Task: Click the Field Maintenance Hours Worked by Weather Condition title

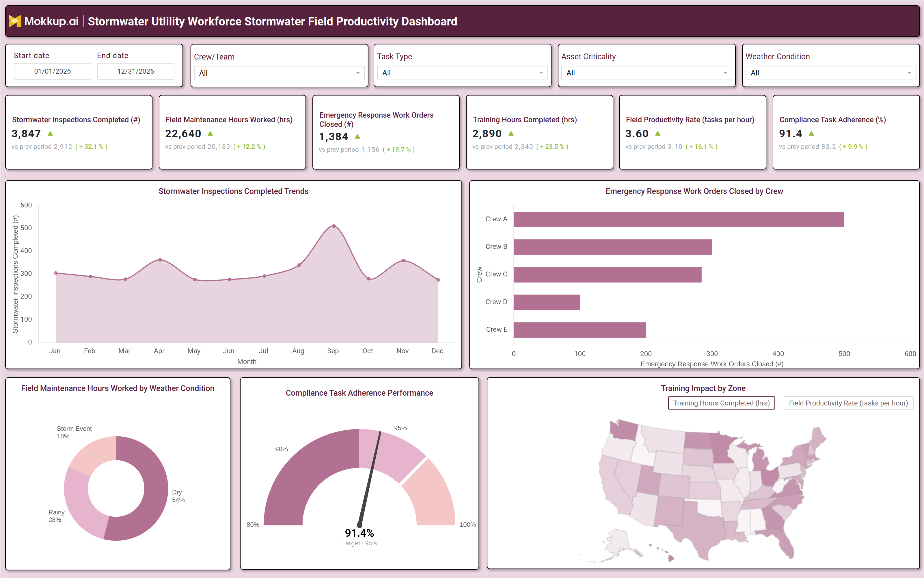Action: (x=118, y=388)
